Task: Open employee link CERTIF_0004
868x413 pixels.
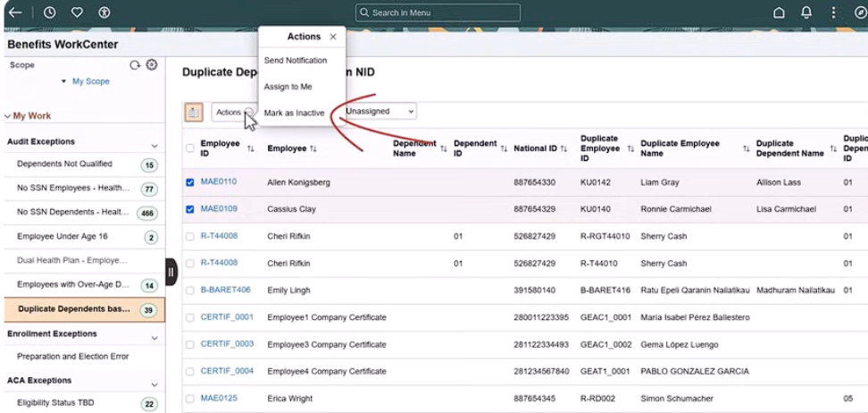Action: (227, 371)
